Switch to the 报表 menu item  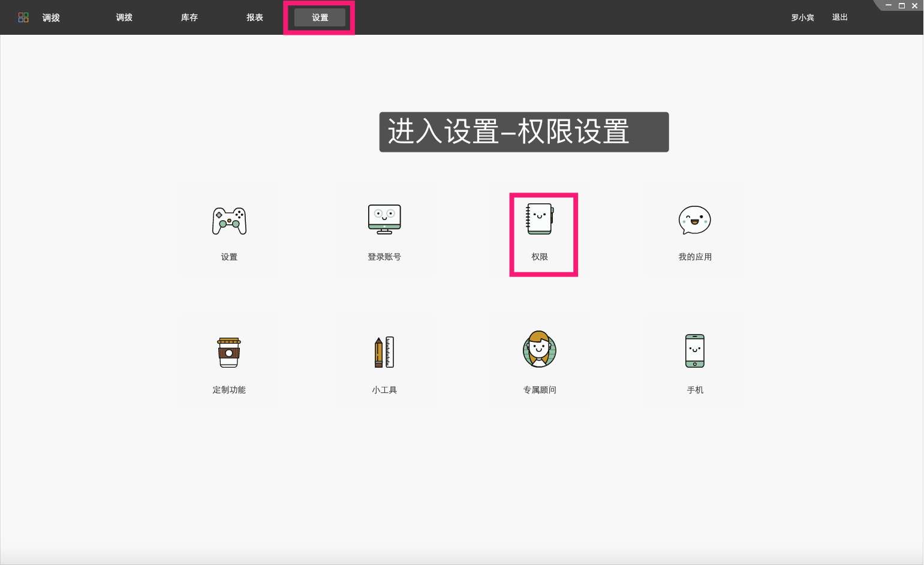pyautogui.click(x=255, y=17)
